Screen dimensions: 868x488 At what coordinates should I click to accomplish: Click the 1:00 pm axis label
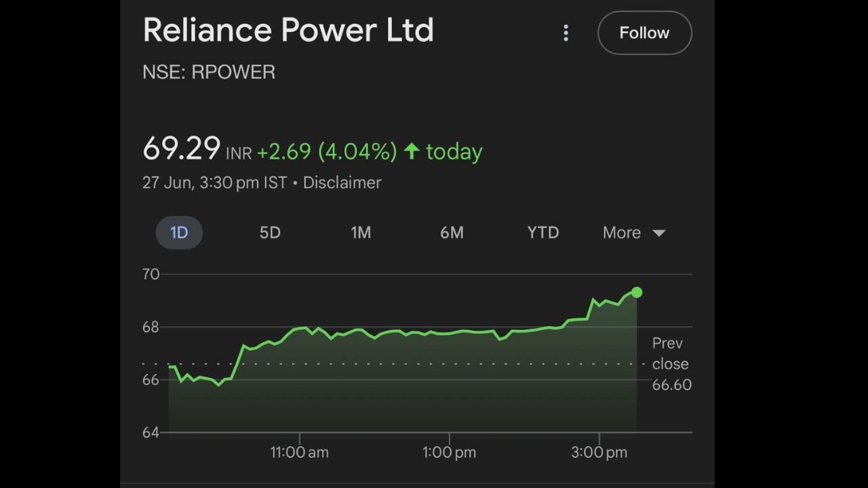click(x=449, y=452)
